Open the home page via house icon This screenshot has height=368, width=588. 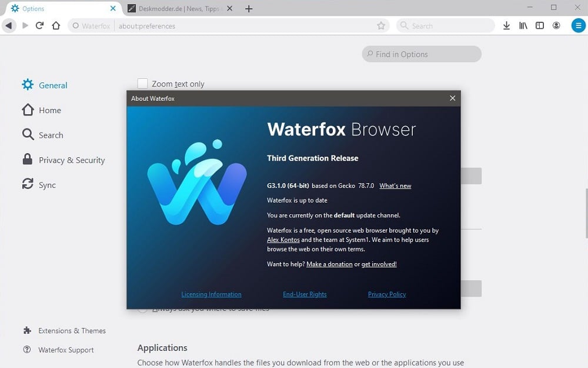(56, 25)
